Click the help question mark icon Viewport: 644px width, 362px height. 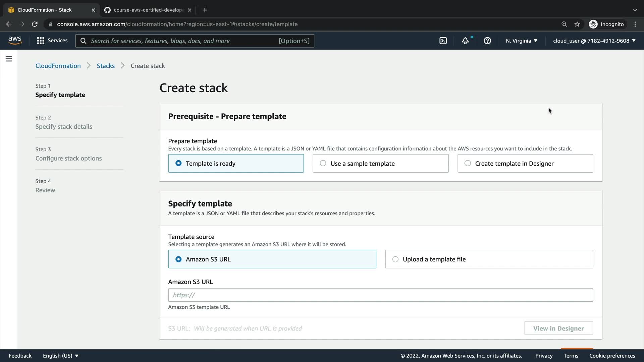(x=487, y=41)
